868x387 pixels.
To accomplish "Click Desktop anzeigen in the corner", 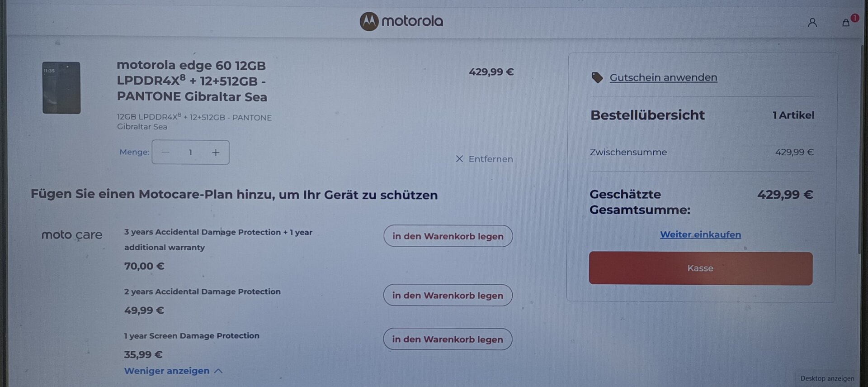I will (827, 378).
